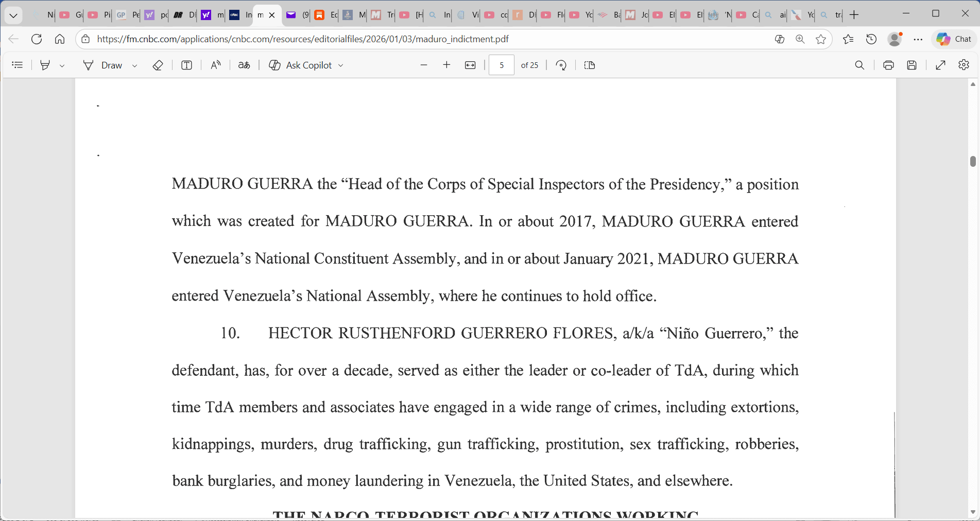Refresh the current page

[x=37, y=39]
